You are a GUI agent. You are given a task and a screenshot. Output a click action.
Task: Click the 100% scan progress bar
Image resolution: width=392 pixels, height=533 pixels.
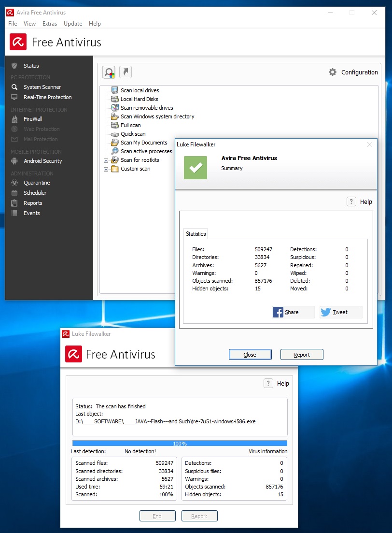180,443
